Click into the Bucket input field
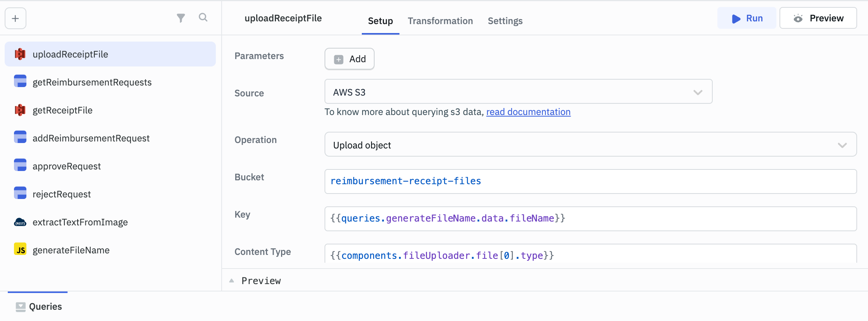The width and height of the screenshot is (868, 321). tap(590, 181)
